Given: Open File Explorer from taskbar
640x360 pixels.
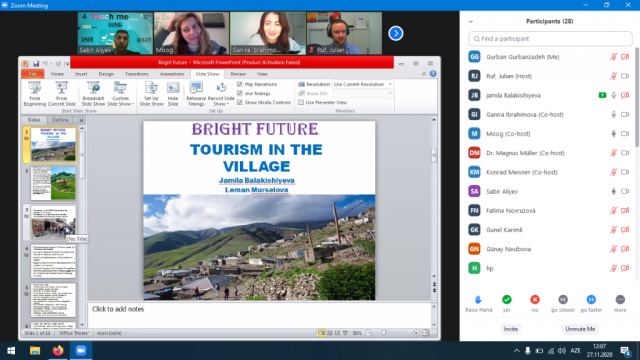Looking at the screenshot, I should [x=35, y=351].
